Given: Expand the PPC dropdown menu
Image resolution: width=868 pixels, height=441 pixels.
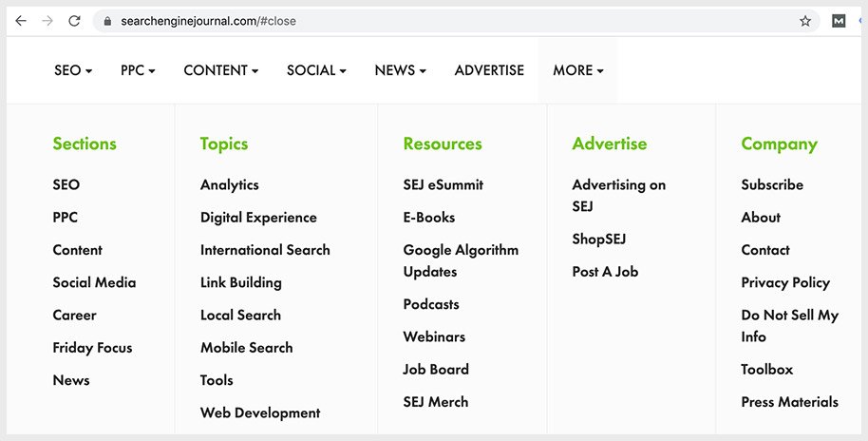Looking at the screenshot, I should tap(138, 70).
